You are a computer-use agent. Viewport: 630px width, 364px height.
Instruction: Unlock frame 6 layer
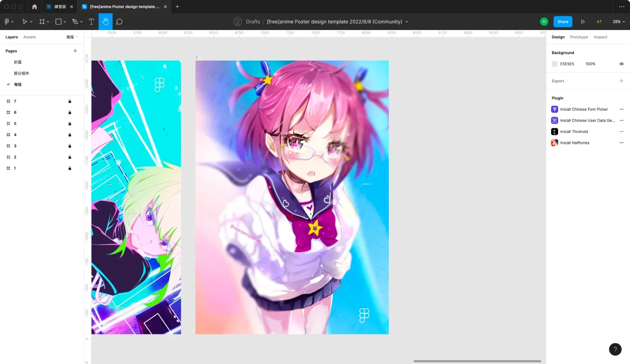[x=70, y=113]
